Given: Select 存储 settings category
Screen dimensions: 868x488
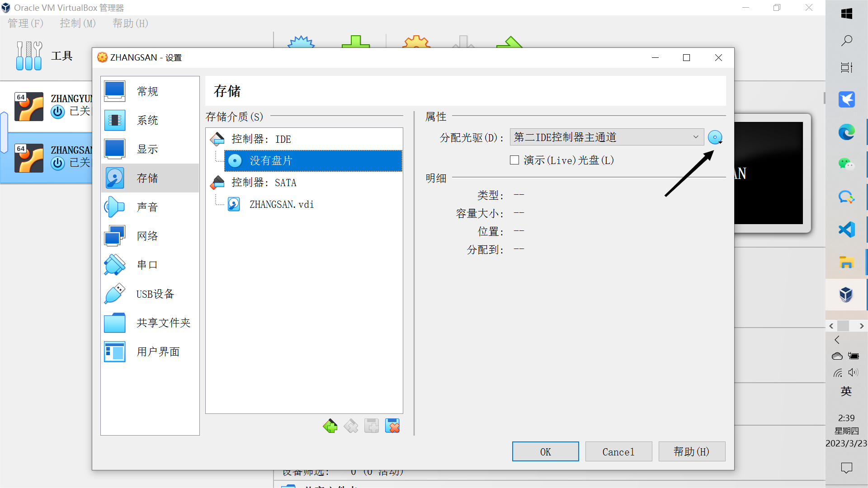Looking at the screenshot, I should 150,178.
